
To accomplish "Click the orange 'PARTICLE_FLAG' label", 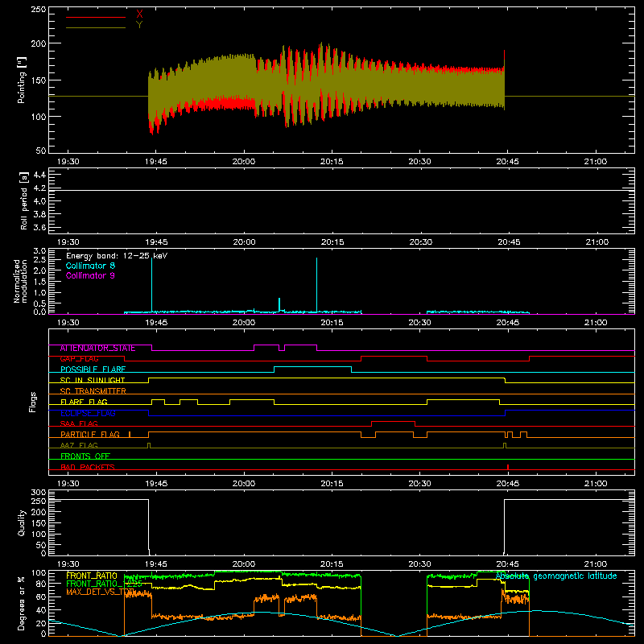I will click(x=90, y=435).
